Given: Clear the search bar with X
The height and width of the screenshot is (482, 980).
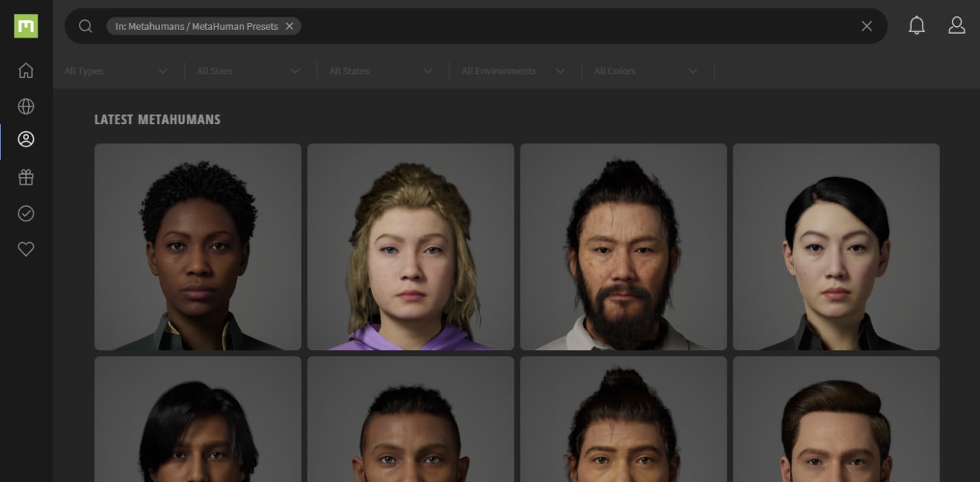Looking at the screenshot, I should click(867, 26).
